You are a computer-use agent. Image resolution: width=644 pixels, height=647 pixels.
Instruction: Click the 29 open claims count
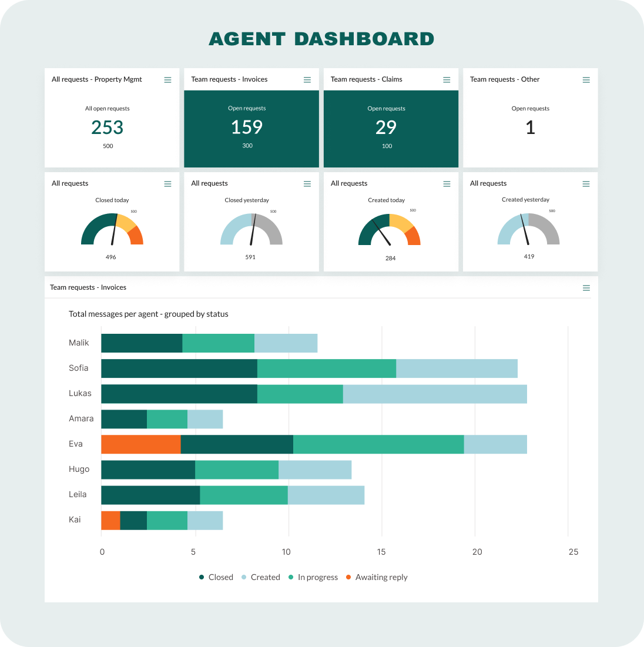coord(386,127)
